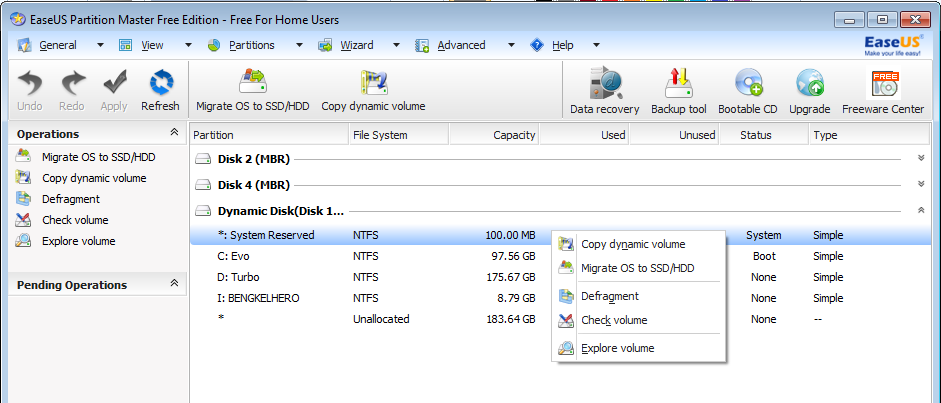
Task: Sort by the File System column header
Action: click(x=398, y=135)
